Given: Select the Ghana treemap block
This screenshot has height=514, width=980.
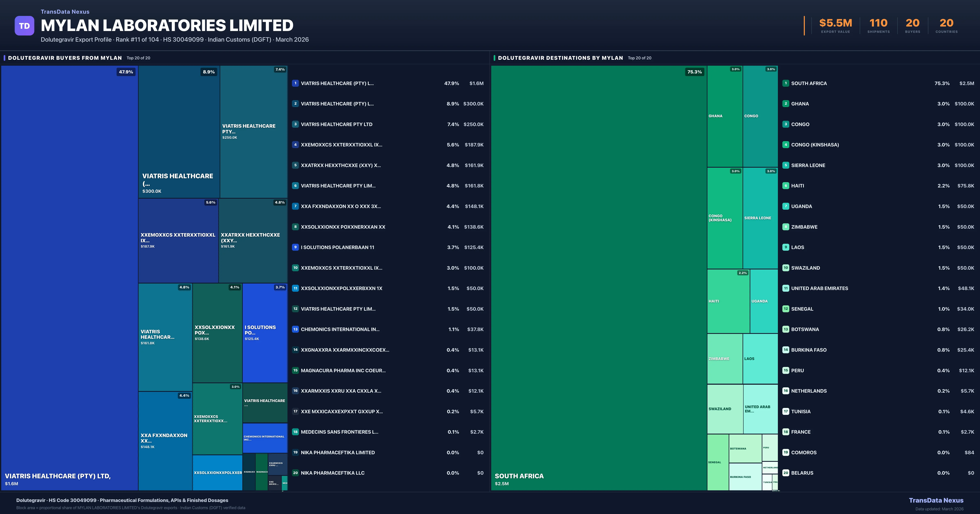Looking at the screenshot, I should pyautogui.click(x=724, y=116).
